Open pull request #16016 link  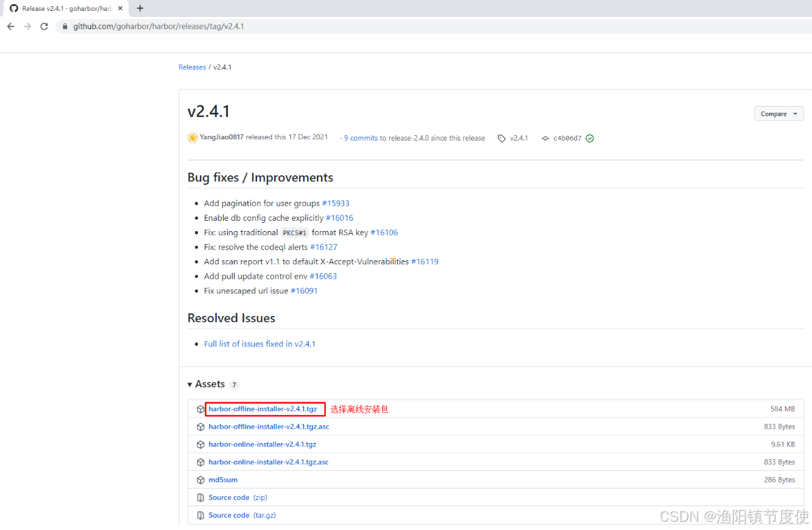pyautogui.click(x=339, y=218)
